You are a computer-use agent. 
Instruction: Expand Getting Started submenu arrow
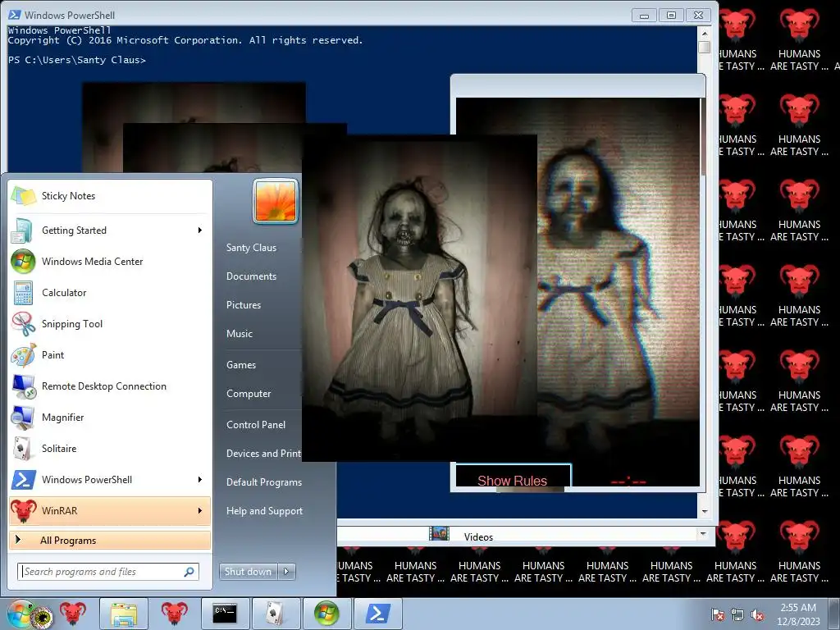tap(200, 231)
